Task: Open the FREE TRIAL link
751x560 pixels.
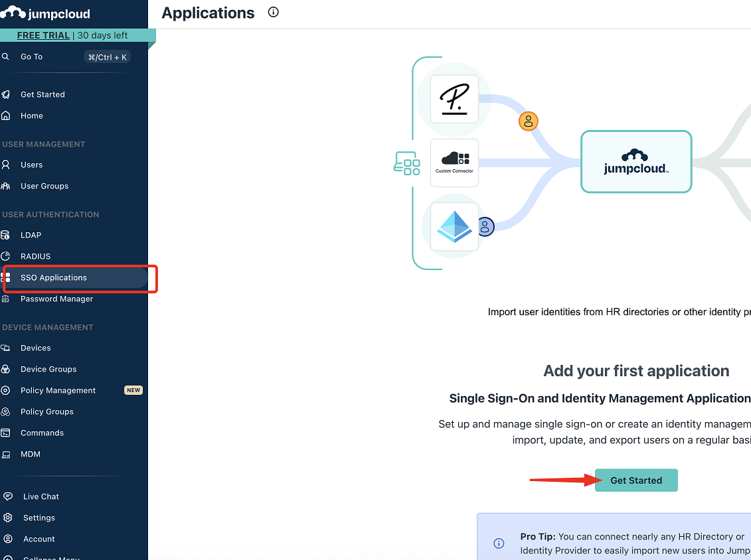Action: (x=43, y=35)
